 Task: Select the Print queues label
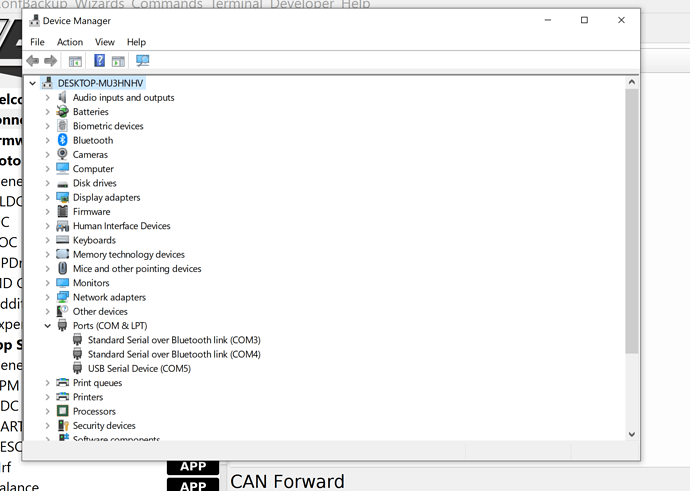97,382
